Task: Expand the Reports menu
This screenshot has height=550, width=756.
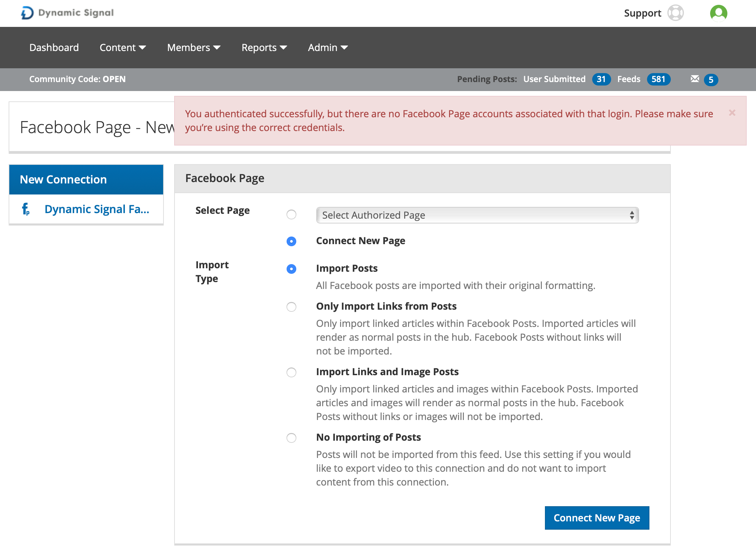Action: tap(264, 48)
